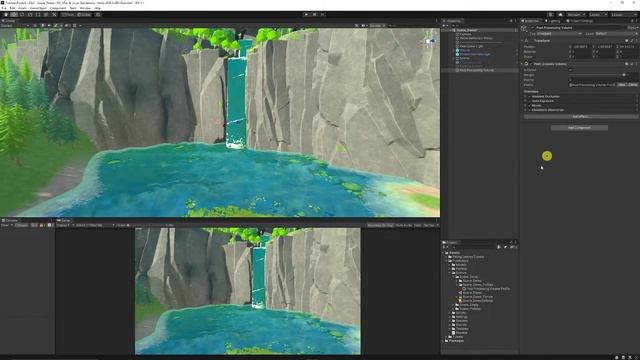
Task: Open the Tag dropdown in Inspector
Action: click(559, 33)
